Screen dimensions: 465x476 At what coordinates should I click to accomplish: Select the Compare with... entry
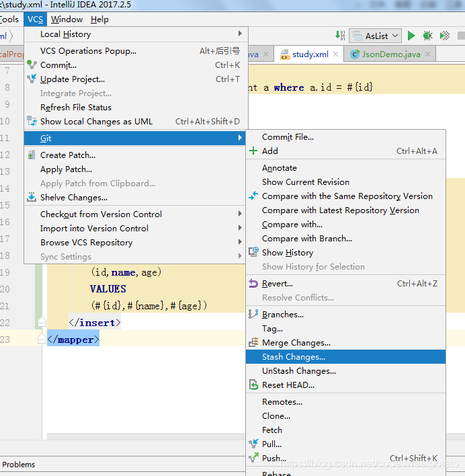[346, 225]
